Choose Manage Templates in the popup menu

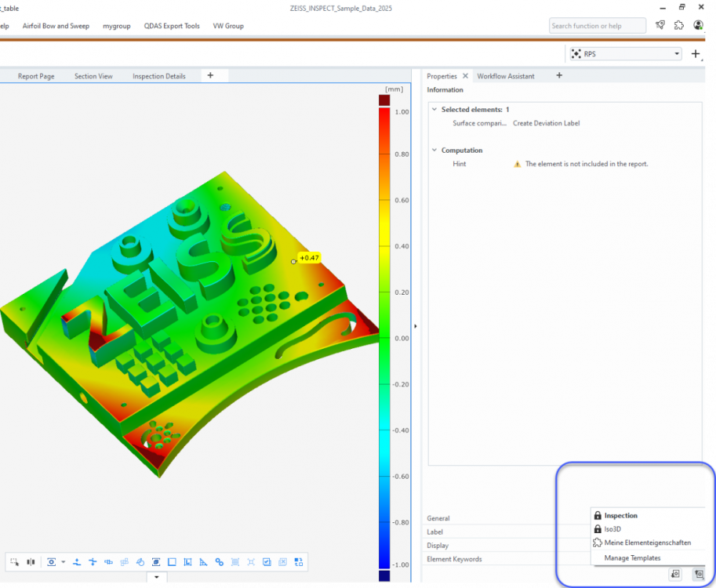coord(632,558)
